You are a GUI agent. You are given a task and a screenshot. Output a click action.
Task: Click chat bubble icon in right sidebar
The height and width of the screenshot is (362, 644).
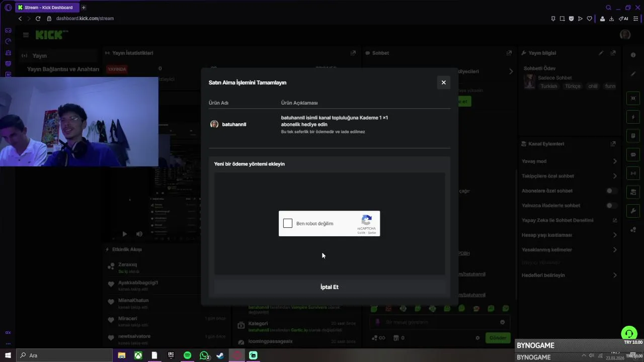tap(633, 155)
